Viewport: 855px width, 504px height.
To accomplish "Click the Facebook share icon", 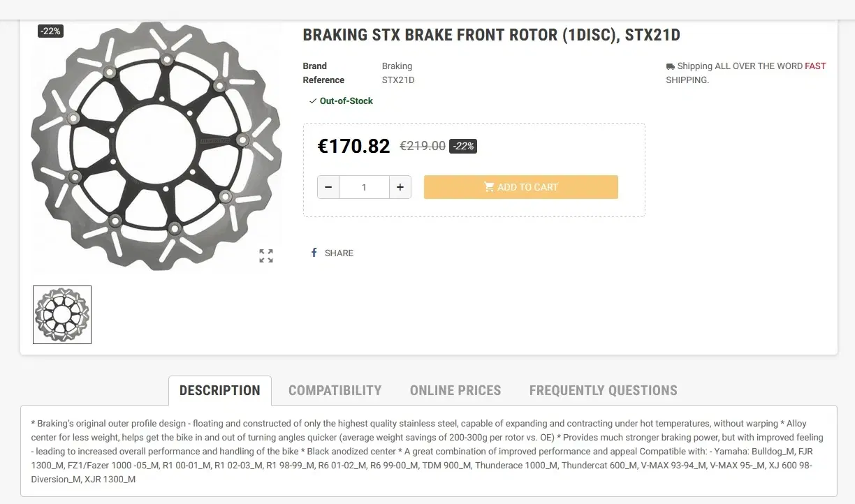I will click(314, 253).
